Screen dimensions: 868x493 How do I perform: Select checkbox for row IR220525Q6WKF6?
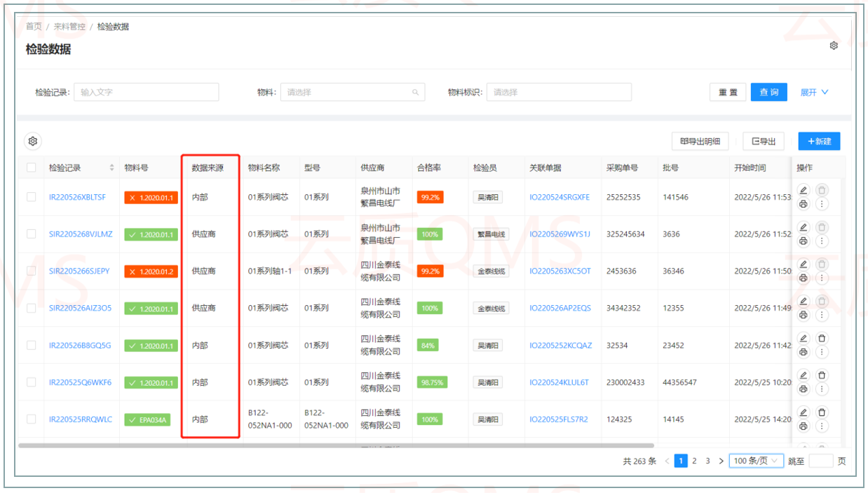(x=32, y=382)
